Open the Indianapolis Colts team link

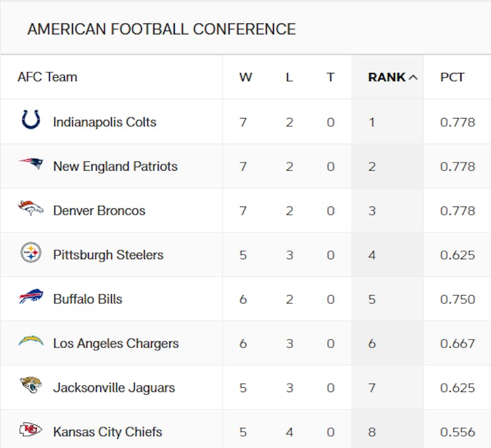click(x=105, y=122)
